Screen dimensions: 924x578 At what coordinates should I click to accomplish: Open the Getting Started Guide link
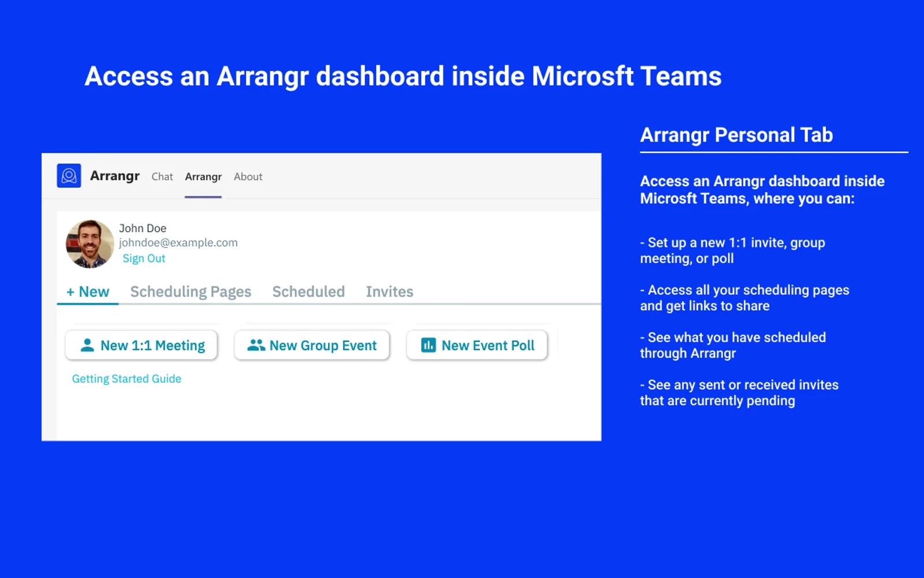126,379
